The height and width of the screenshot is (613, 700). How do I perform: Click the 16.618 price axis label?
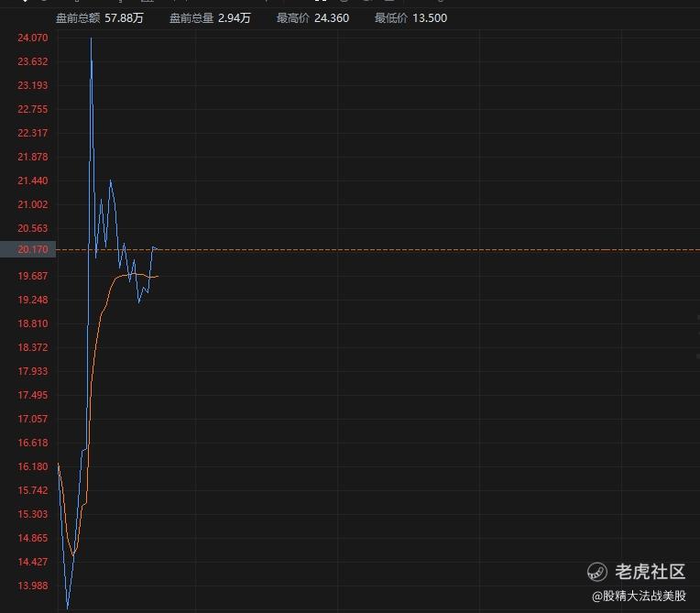click(33, 443)
